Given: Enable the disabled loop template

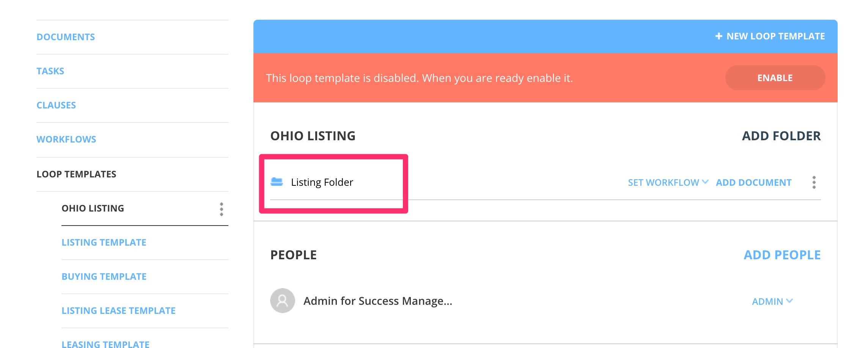Looking at the screenshot, I should point(775,78).
